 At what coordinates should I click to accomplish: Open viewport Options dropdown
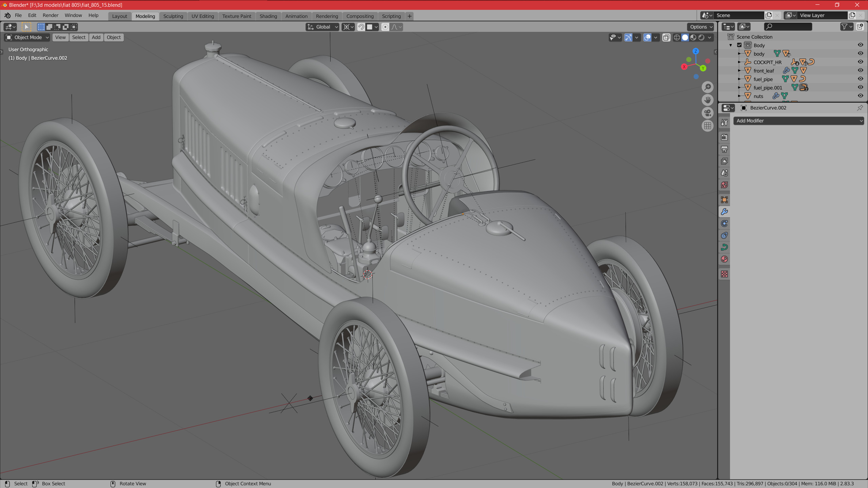701,27
